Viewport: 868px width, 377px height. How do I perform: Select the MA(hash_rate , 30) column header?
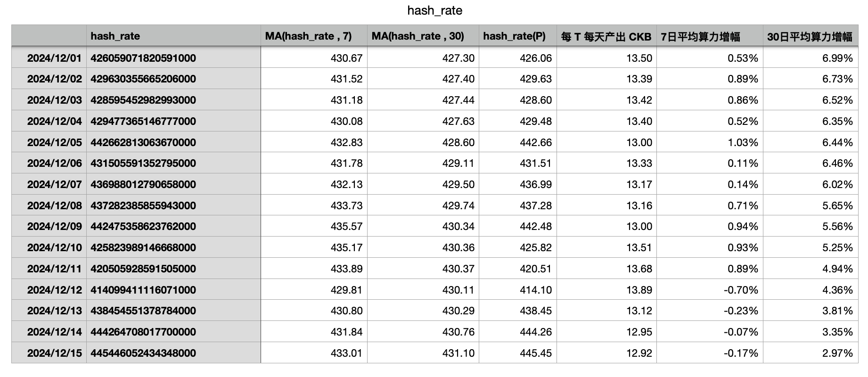(418, 36)
